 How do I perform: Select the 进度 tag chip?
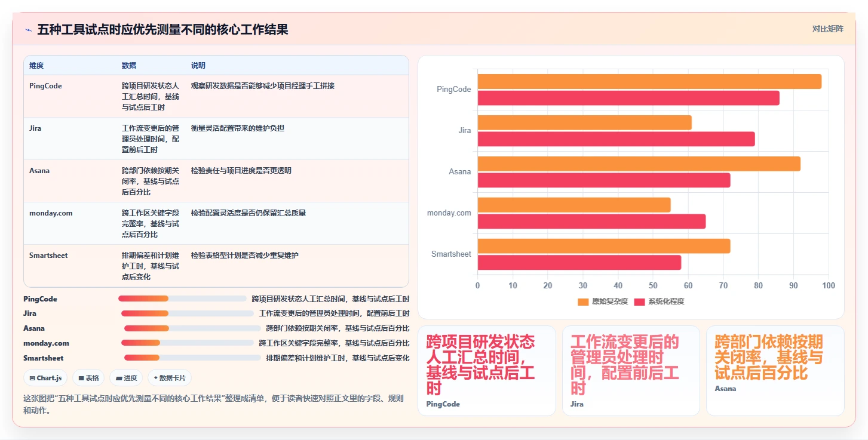tap(127, 378)
